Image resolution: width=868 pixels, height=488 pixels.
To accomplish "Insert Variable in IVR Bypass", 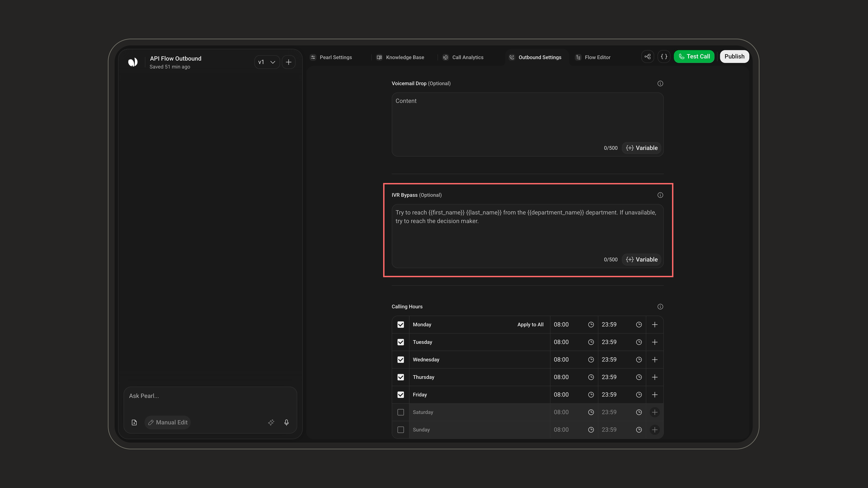I will [x=642, y=259].
